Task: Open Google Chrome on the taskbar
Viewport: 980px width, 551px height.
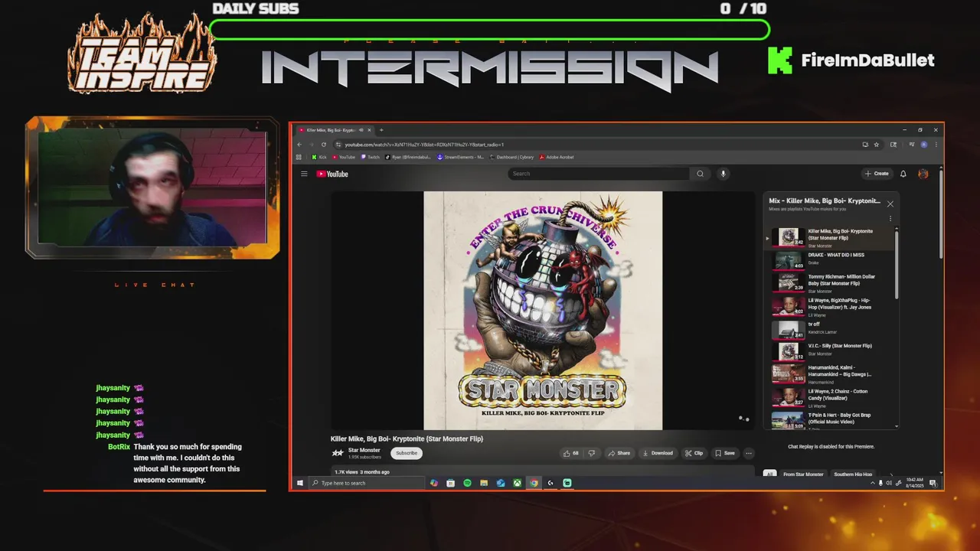Action: point(534,483)
